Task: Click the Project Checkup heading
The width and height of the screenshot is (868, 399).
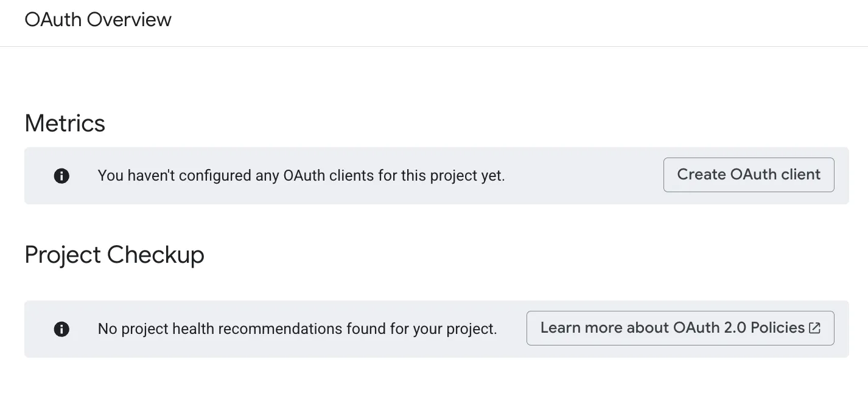Action: [114, 254]
